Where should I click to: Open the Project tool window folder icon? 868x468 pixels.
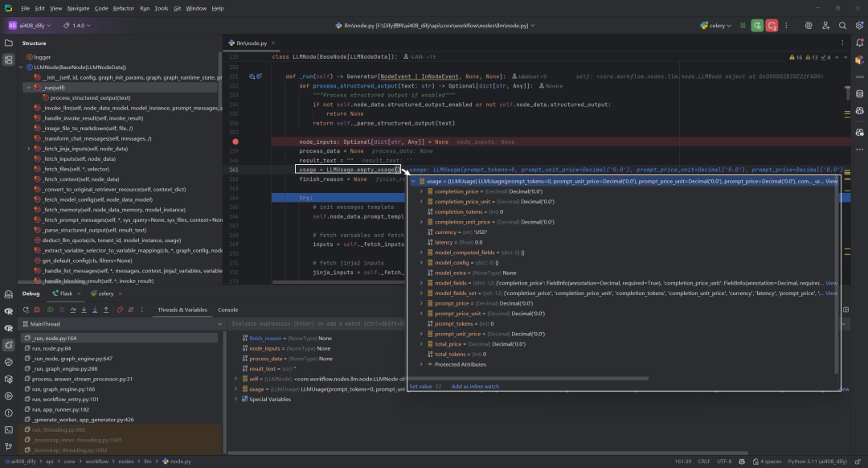8,43
